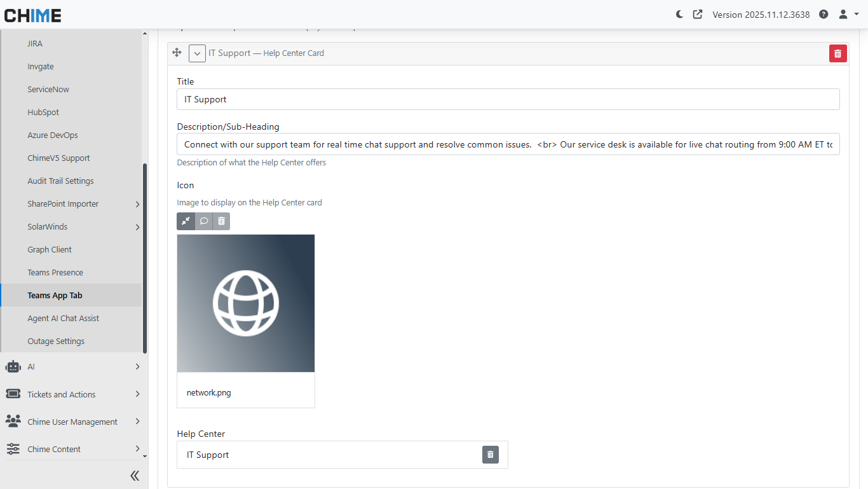Toggle dark mode moon icon
This screenshot has width=868, height=489.
(679, 14)
